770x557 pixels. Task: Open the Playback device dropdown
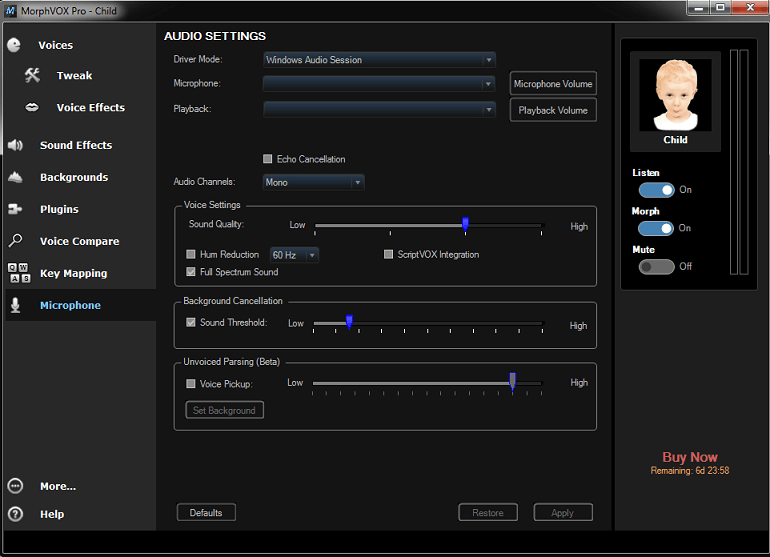(379, 109)
